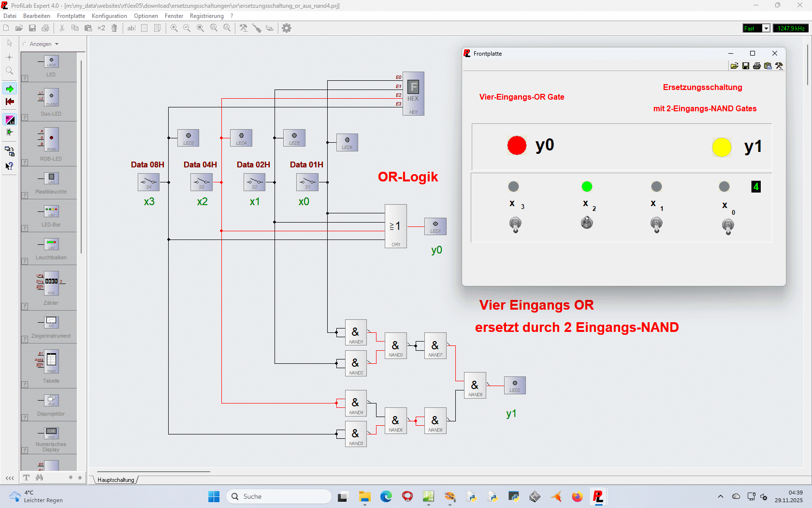
Task: Open the Konfiguration menu
Action: [x=109, y=16]
